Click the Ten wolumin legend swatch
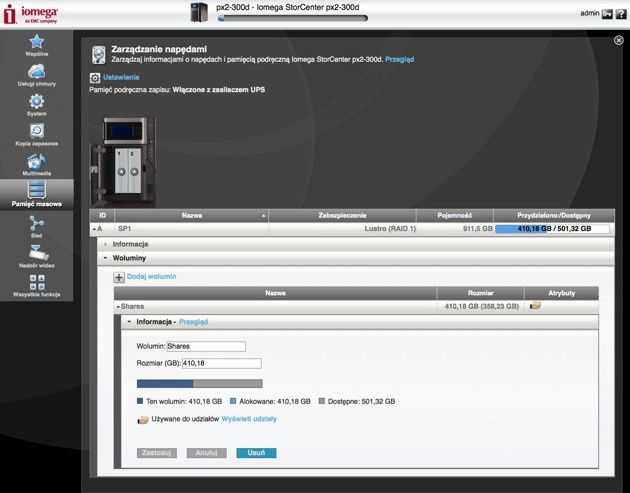630x493 pixels. click(140, 401)
